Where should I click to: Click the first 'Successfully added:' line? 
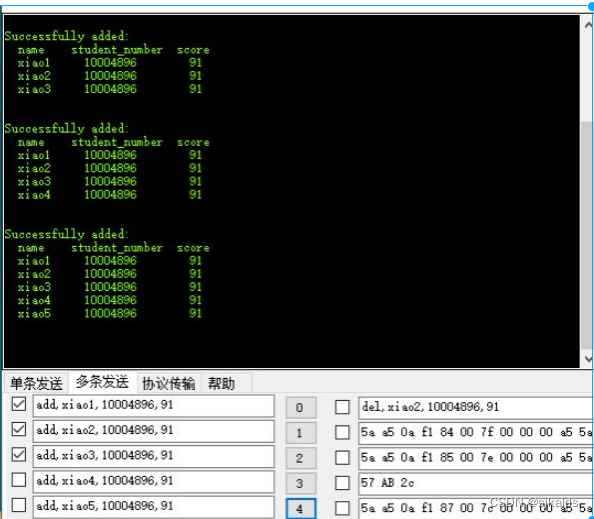click(67, 36)
